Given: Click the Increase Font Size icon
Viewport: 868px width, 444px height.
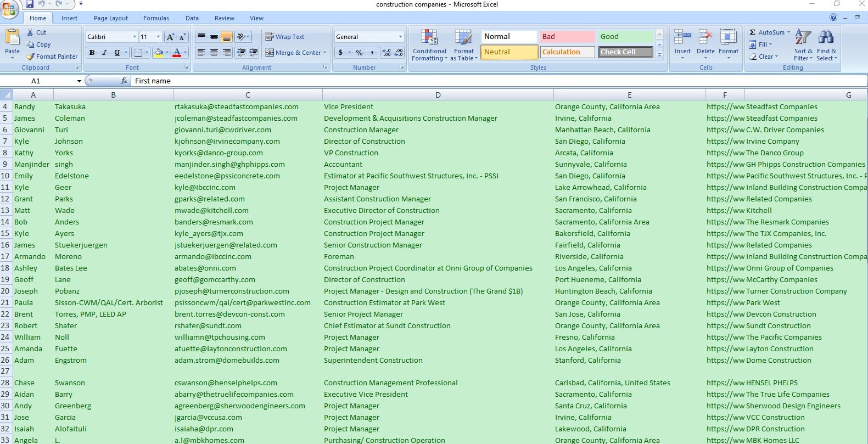Looking at the screenshot, I should pos(170,37).
